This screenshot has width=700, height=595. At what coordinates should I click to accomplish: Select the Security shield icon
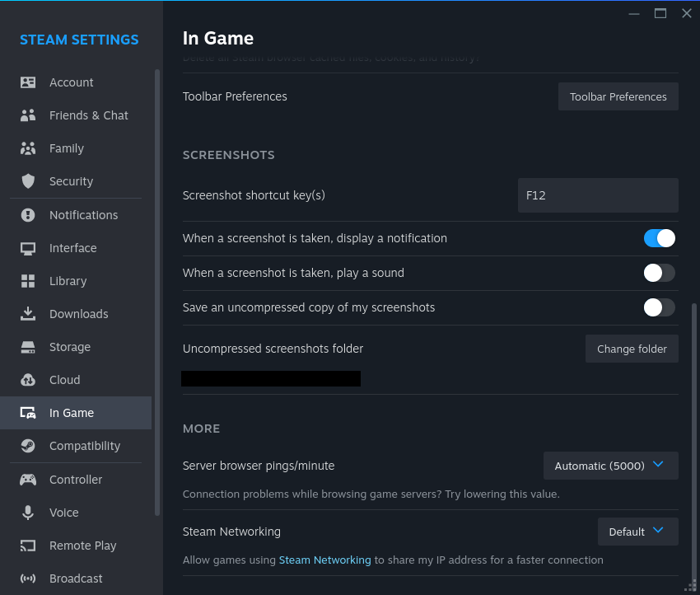pyautogui.click(x=28, y=181)
